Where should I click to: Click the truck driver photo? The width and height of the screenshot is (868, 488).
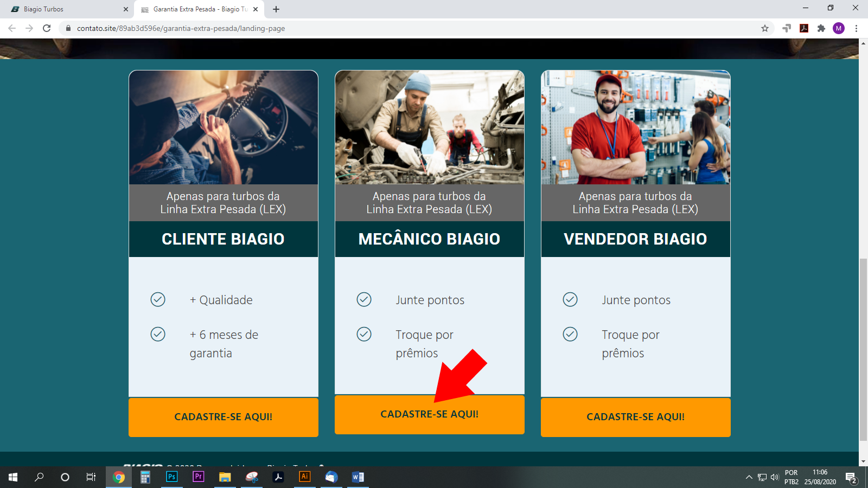pyautogui.click(x=224, y=127)
